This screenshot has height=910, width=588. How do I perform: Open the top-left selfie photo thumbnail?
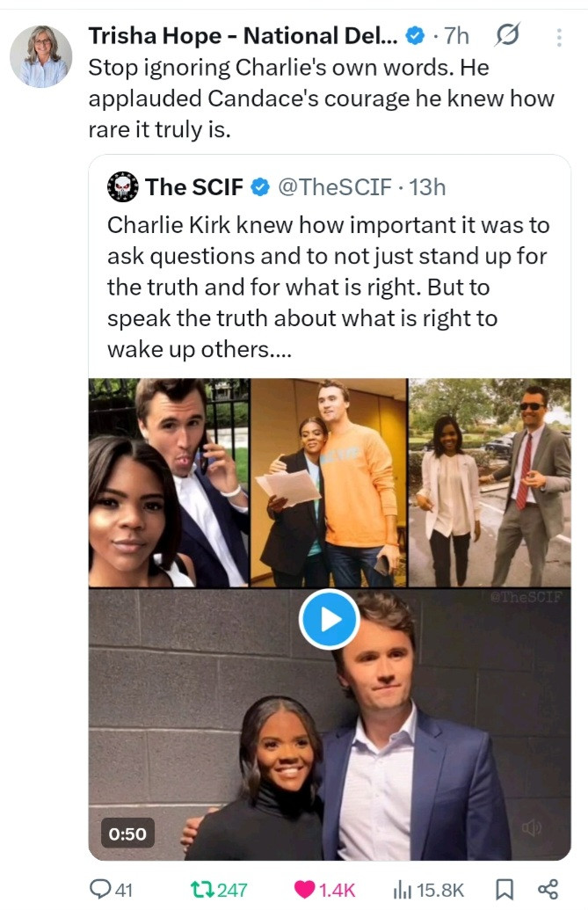point(169,483)
